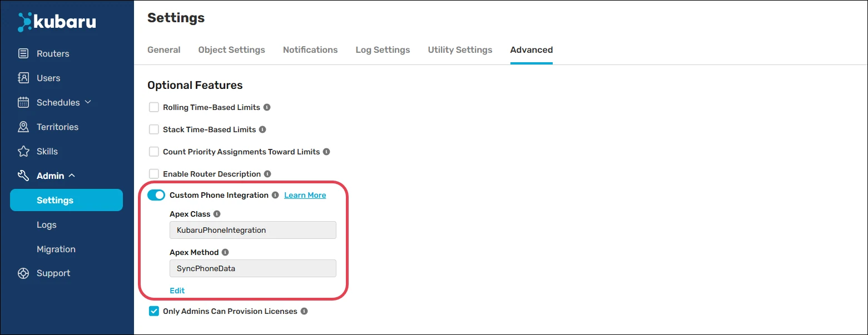Click info icon beside Apex Method
This screenshot has width=868, height=335.
(x=225, y=252)
